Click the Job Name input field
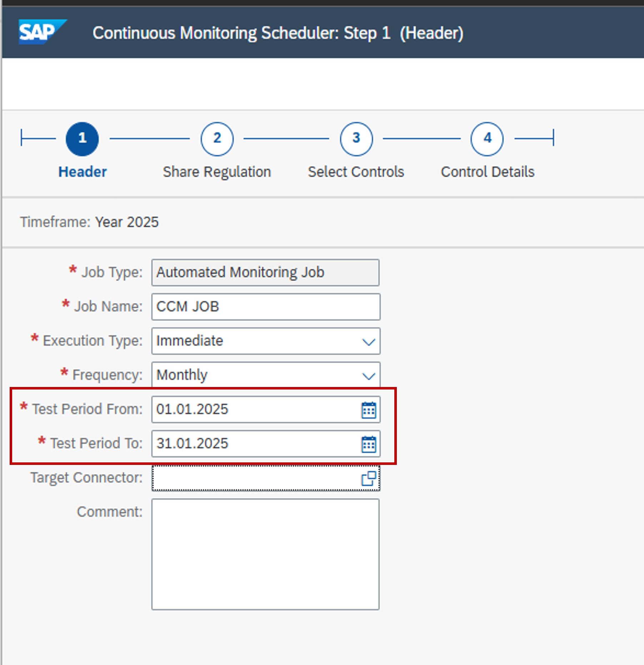The height and width of the screenshot is (665, 644). pyautogui.click(x=265, y=307)
